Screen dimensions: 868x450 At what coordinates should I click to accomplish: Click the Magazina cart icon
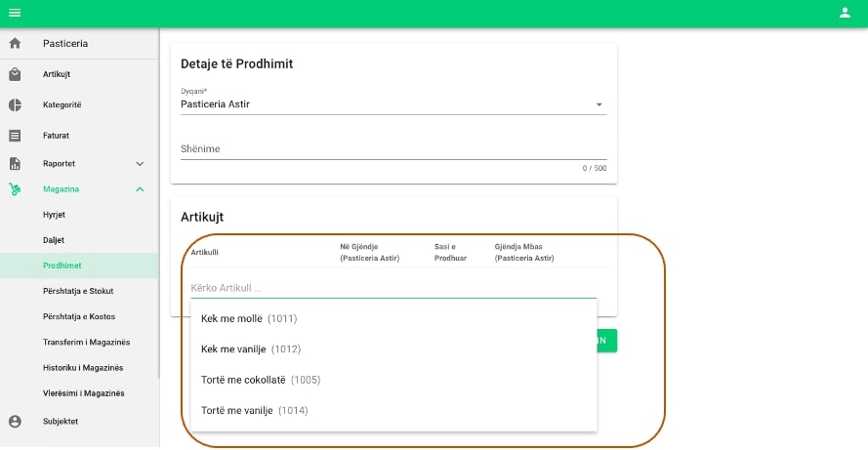tap(15, 189)
